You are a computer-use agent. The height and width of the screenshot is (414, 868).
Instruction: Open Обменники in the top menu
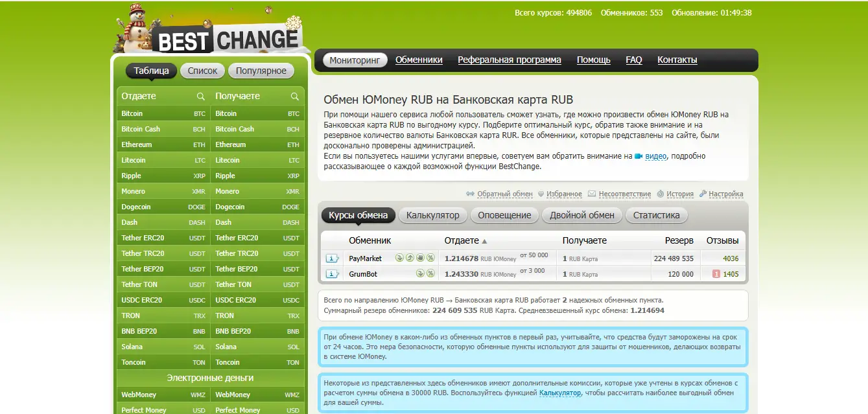tap(419, 60)
